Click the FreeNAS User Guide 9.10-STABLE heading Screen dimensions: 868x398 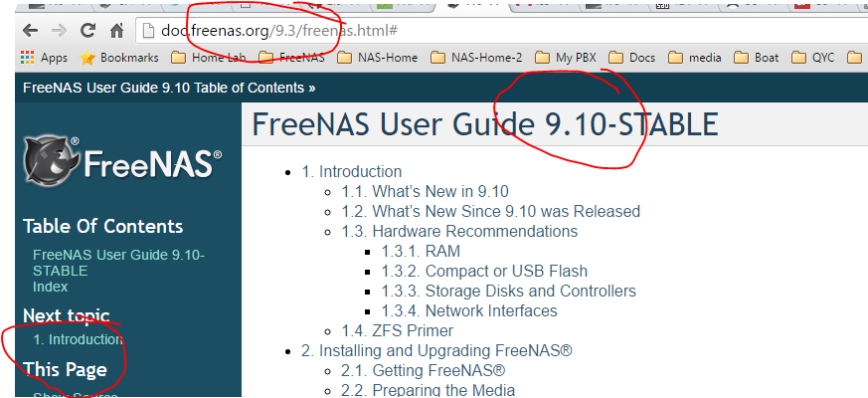point(485,124)
